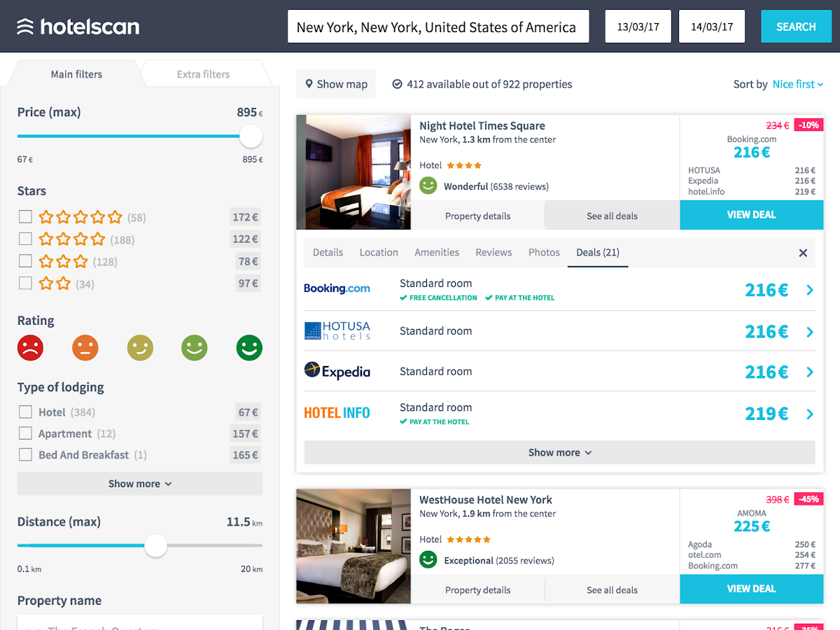Image resolution: width=840 pixels, height=630 pixels.
Task: Click otel.com 254 € price row
Action: (x=752, y=554)
